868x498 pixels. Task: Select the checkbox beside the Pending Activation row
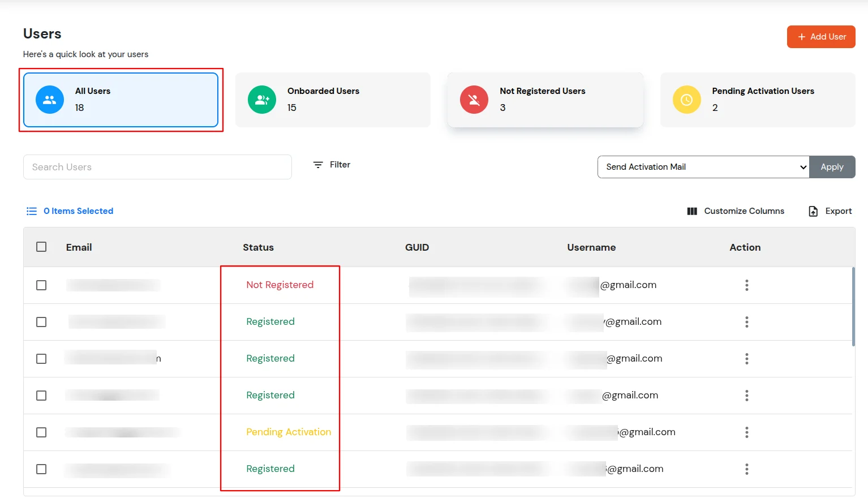point(41,432)
